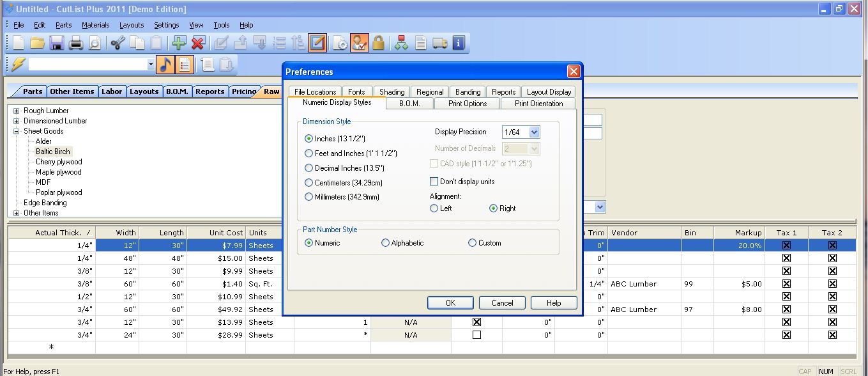Click OK in the Preferences dialog

click(450, 303)
